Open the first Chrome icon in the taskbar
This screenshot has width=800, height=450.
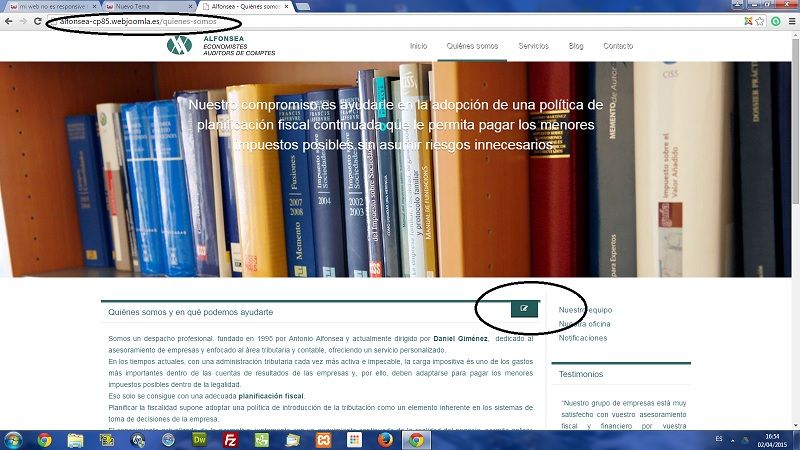(44, 440)
